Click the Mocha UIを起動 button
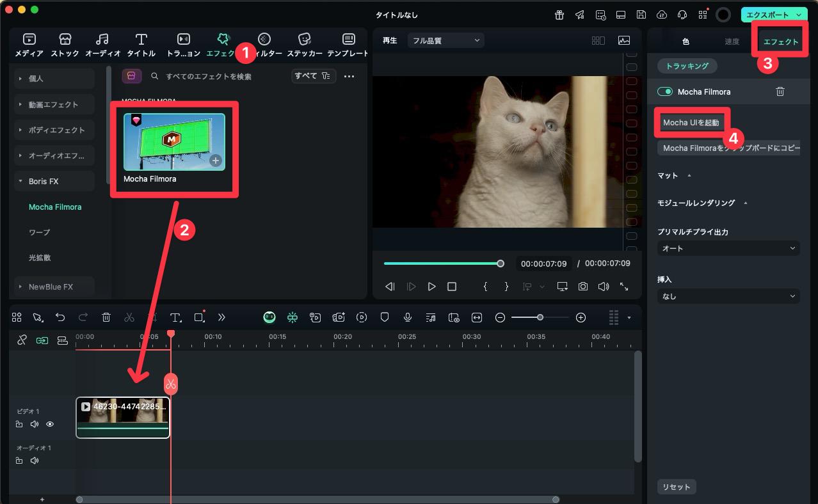818x504 pixels. tap(691, 123)
